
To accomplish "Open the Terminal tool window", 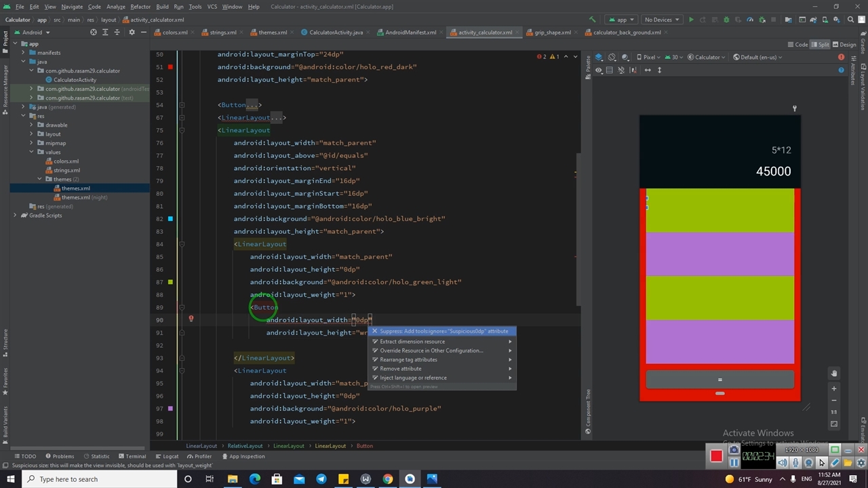I will click(132, 456).
